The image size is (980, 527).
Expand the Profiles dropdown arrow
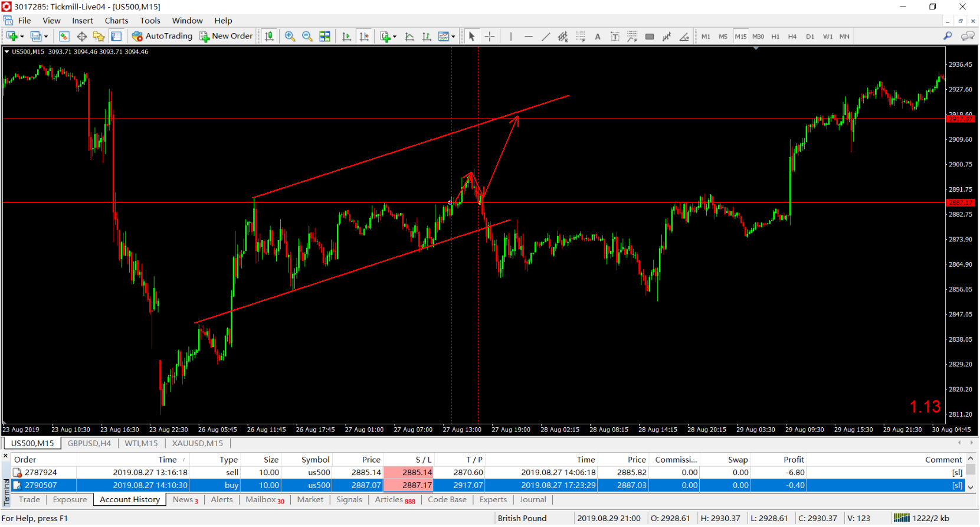[46, 37]
